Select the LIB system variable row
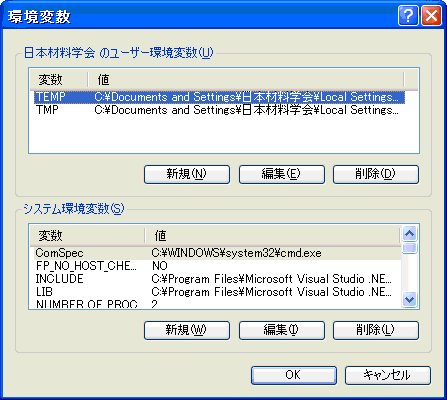447x400 pixels. [x=217, y=292]
